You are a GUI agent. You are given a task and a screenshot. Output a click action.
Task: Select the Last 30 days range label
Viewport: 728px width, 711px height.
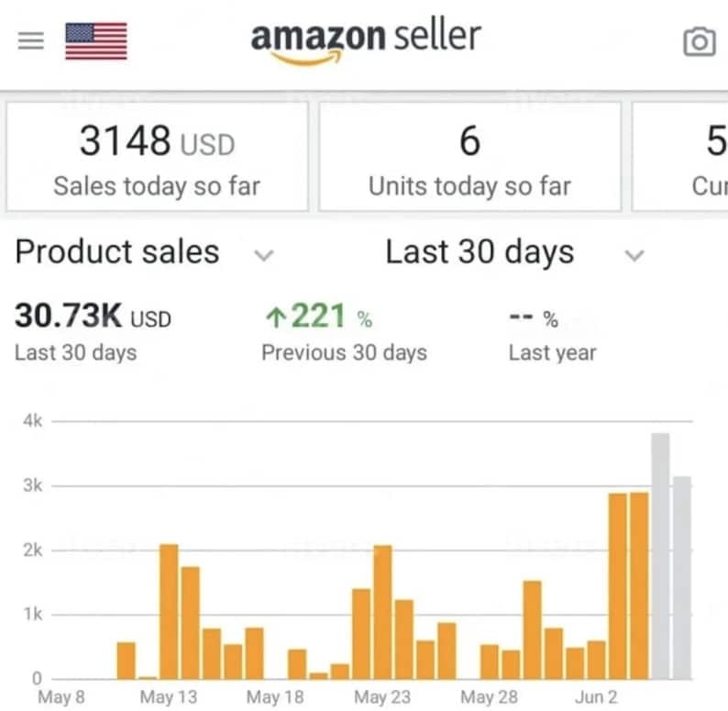tap(480, 252)
